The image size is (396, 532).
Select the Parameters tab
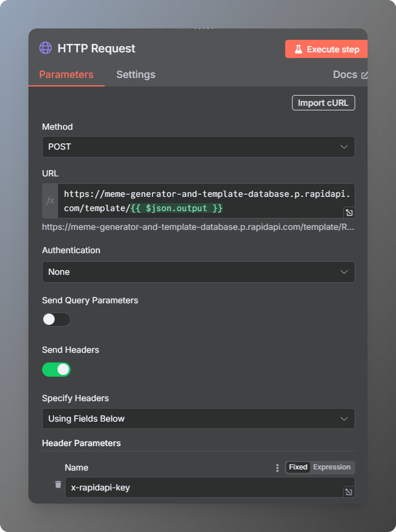pos(66,75)
